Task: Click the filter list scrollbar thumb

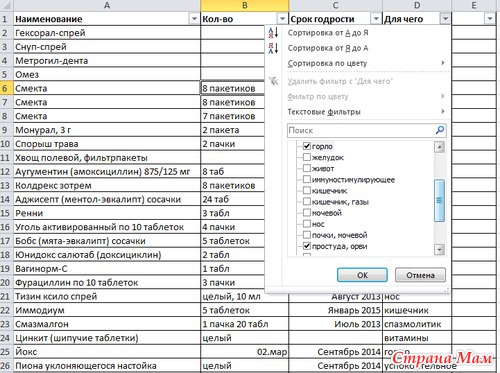Action: (439, 200)
